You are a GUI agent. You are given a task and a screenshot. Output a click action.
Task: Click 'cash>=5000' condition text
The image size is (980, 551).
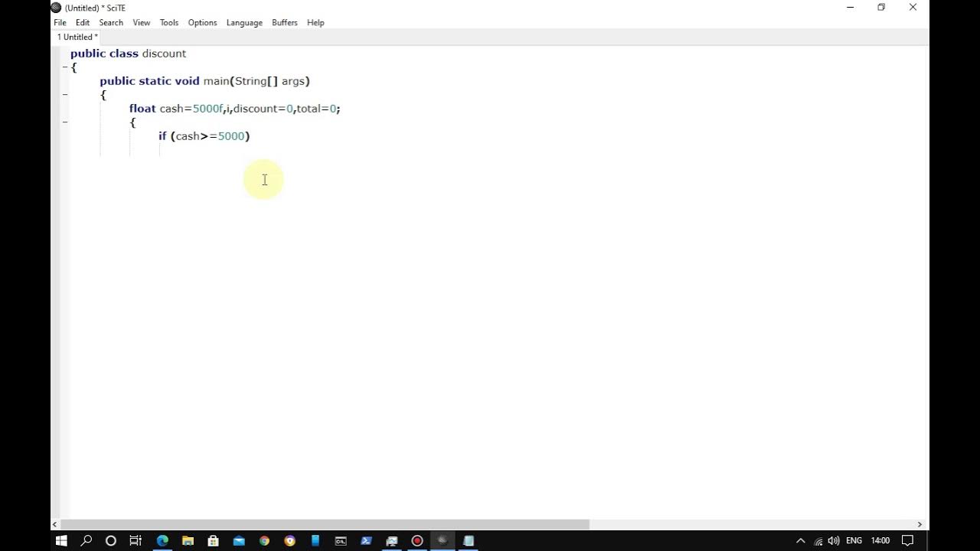[x=210, y=136]
